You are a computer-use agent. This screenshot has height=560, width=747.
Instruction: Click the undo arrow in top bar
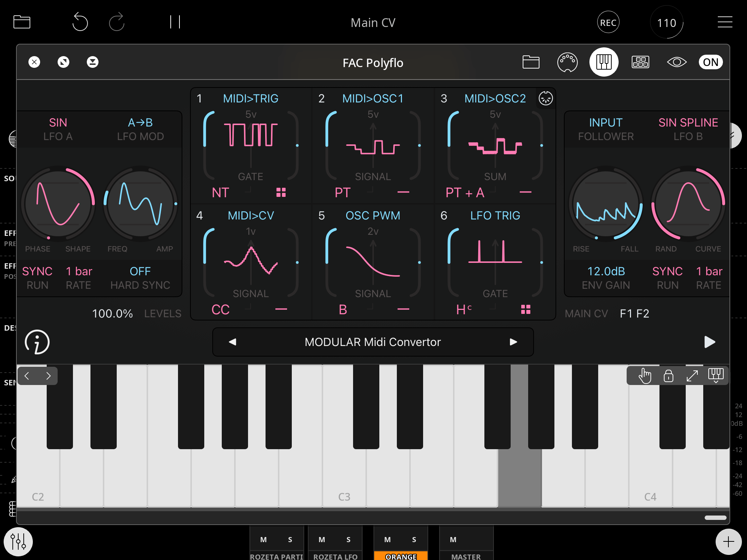[80, 22]
